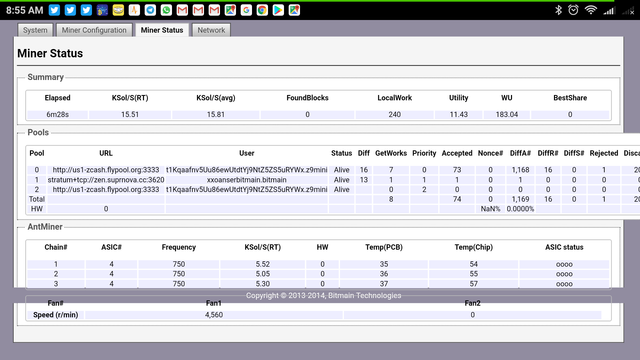Click the total DiffA# value 1,169

point(520,199)
